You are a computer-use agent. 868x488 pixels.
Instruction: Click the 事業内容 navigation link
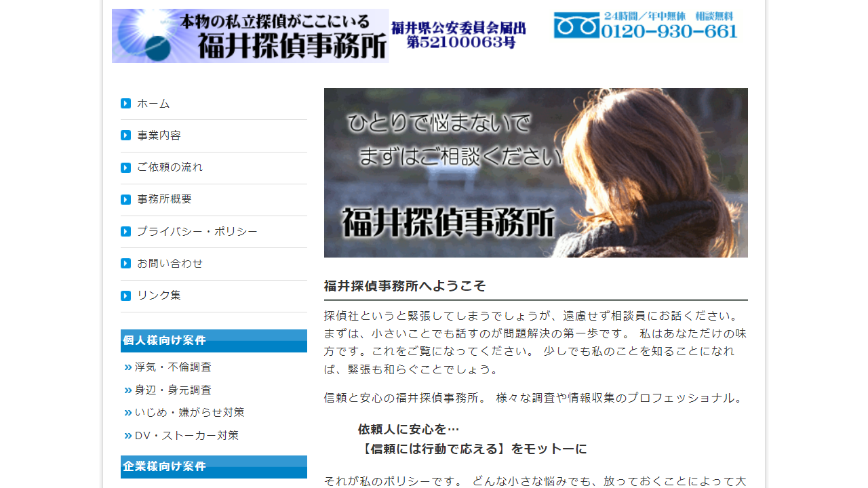tap(158, 135)
